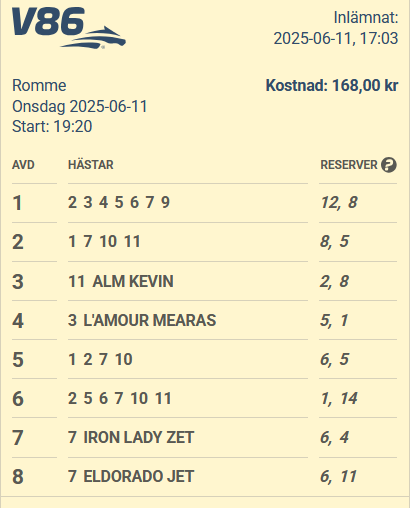Click the Inlämnat timestamp 2025-06-11, 17:03
This screenshot has width=410, height=508.
point(336,38)
